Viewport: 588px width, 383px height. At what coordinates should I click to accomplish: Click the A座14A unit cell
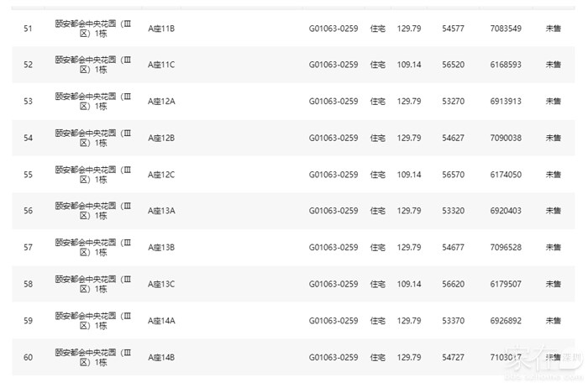(160, 321)
